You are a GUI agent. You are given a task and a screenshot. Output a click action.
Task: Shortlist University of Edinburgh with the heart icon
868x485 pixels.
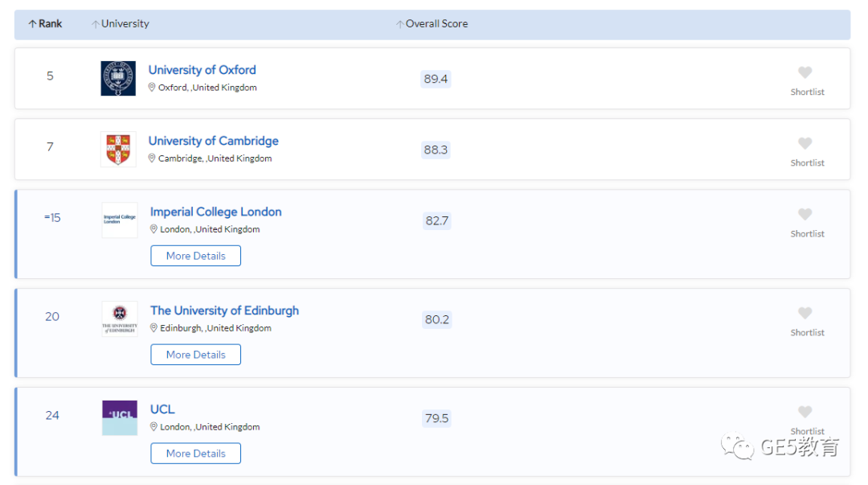coord(805,313)
